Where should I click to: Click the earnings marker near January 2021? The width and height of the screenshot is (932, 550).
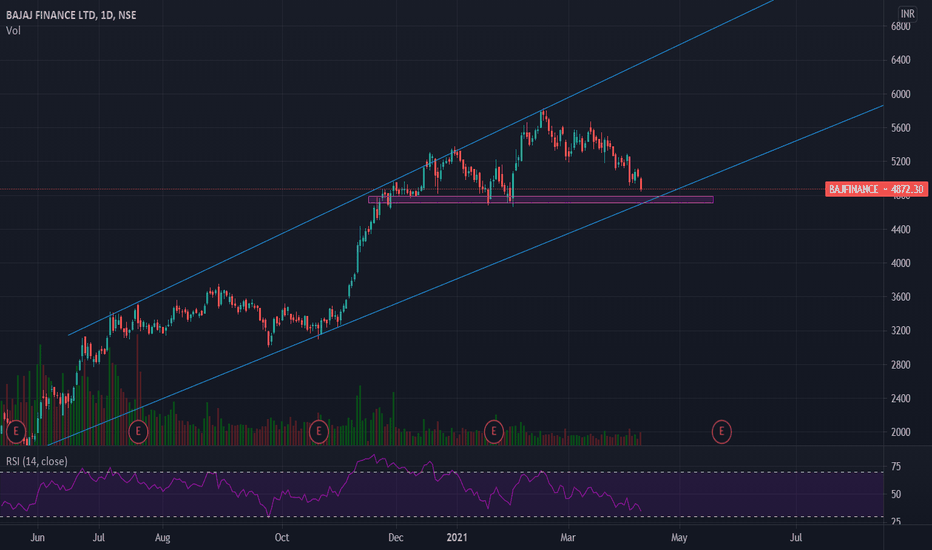(x=494, y=431)
